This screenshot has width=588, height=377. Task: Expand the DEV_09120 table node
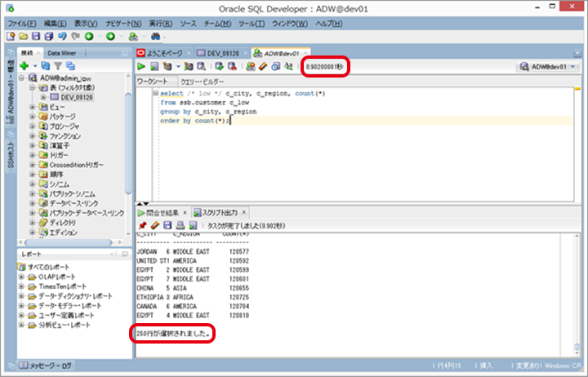coord(45,97)
